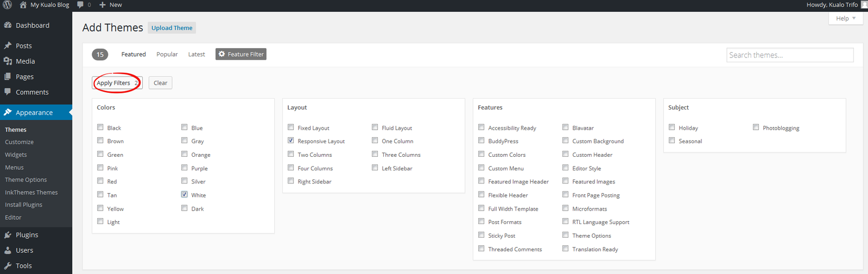Check the Translation Ready feature
This screenshot has width=868, height=274.
pos(566,248)
